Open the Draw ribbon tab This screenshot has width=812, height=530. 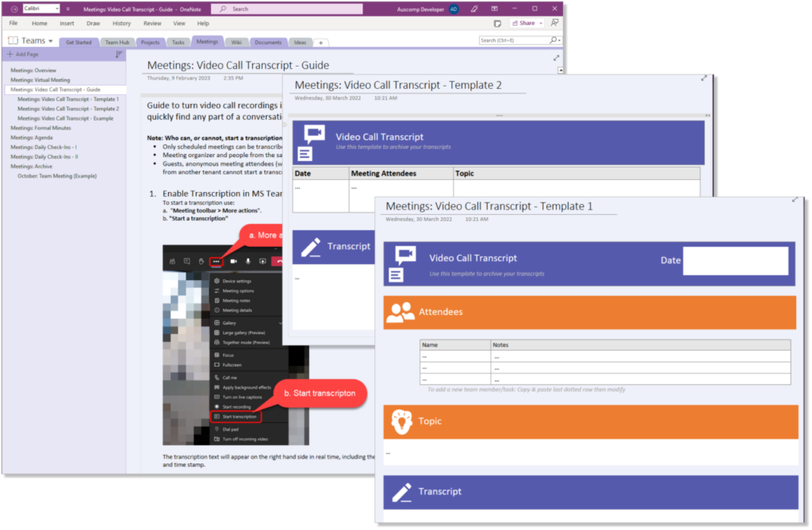pos(93,23)
